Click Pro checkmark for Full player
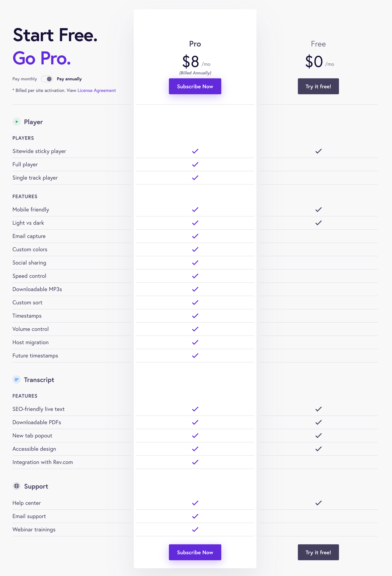The height and width of the screenshot is (576, 392). 195,165
